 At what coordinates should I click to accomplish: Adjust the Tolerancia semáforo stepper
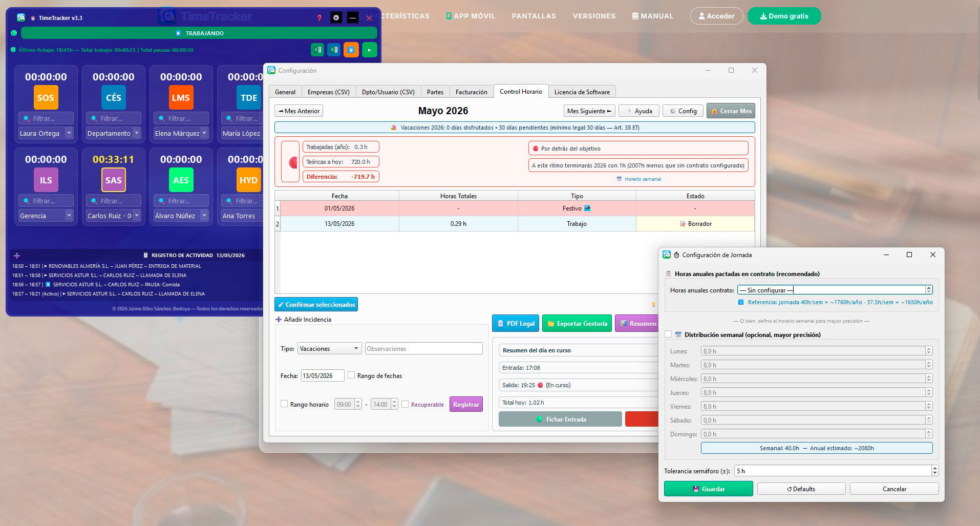tap(935, 471)
